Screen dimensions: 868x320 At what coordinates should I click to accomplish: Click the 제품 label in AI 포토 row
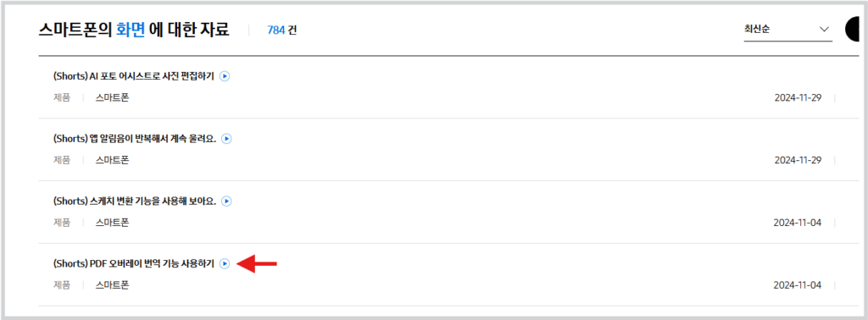(x=62, y=98)
